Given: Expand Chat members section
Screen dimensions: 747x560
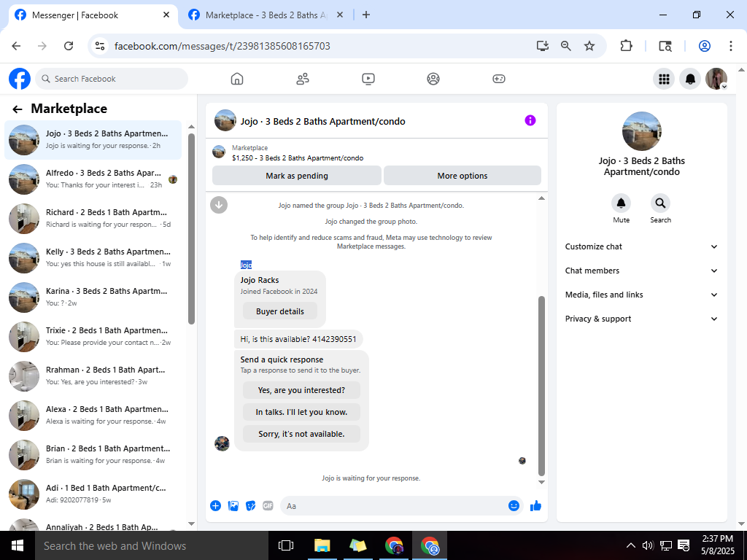Looking at the screenshot, I should click(x=641, y=271).
